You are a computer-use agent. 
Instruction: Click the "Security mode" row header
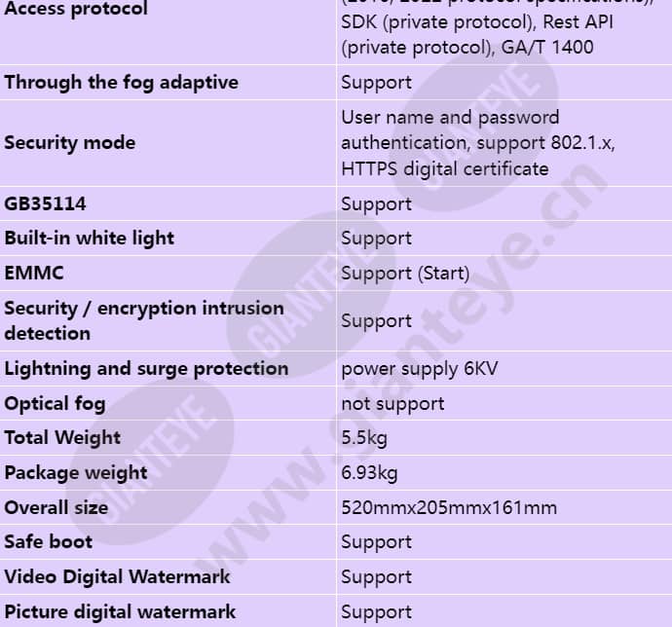pyautogui.click(x=69, y=143)
